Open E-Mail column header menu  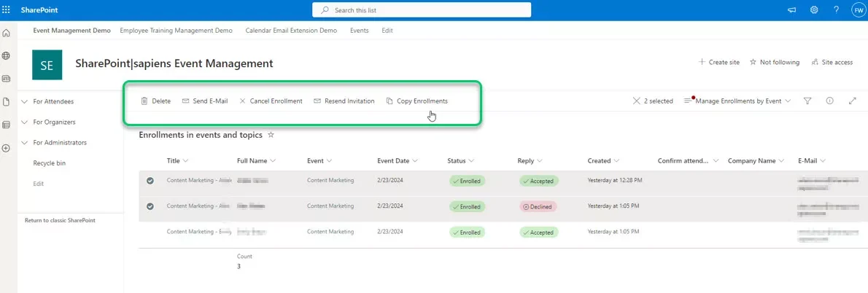click(x=812, y=161)
